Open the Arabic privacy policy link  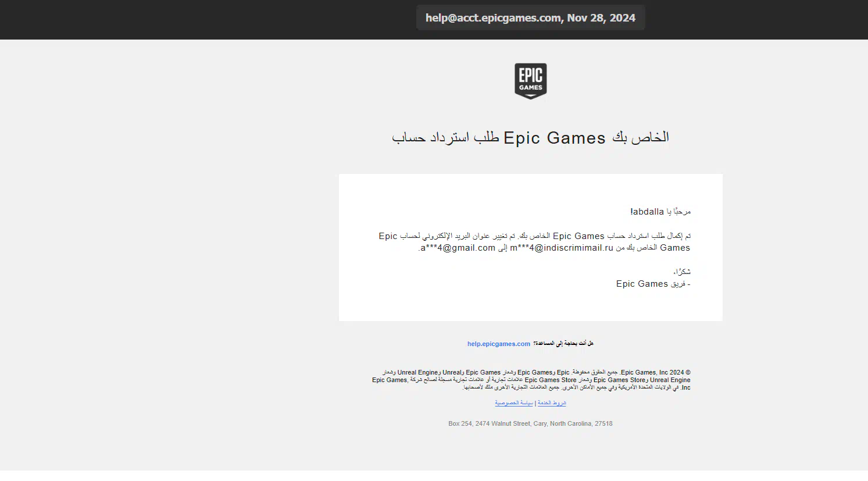(x=514, y=403)
